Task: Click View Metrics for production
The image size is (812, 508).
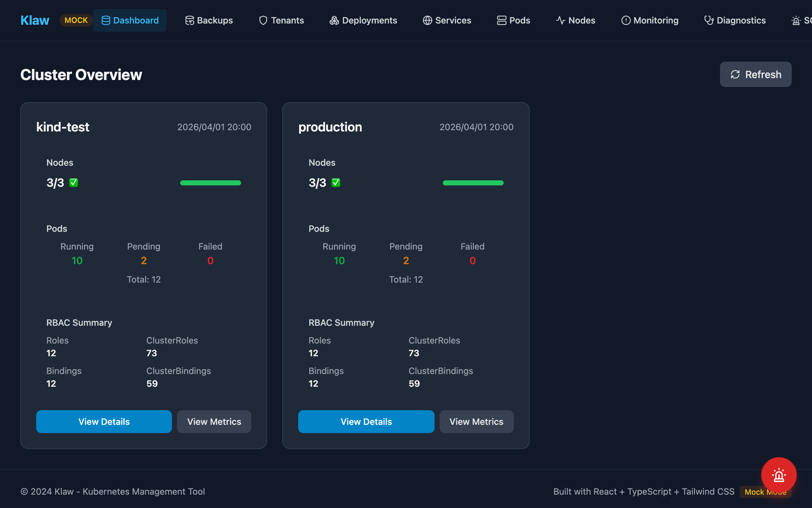Action: pos(476,422)
